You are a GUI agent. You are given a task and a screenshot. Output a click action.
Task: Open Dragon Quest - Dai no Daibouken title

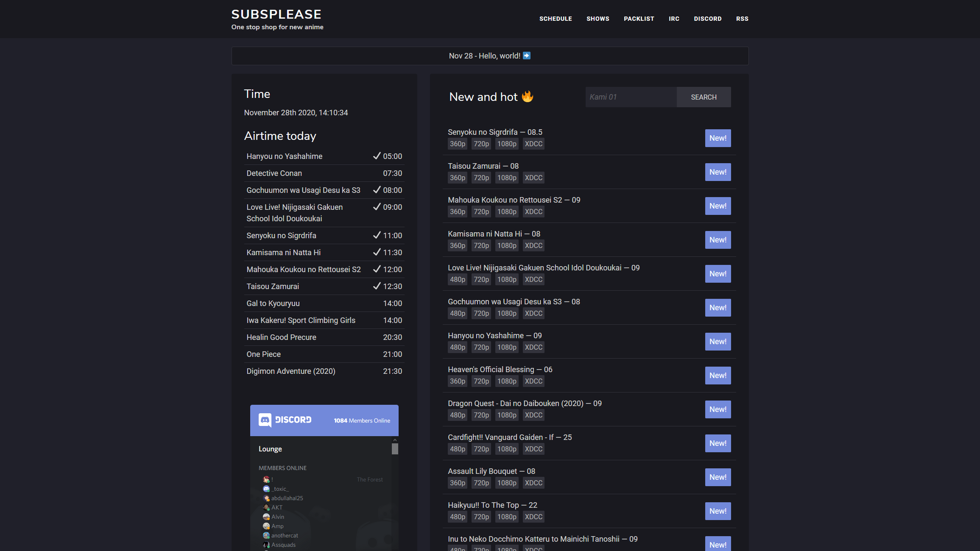[525, 404]
